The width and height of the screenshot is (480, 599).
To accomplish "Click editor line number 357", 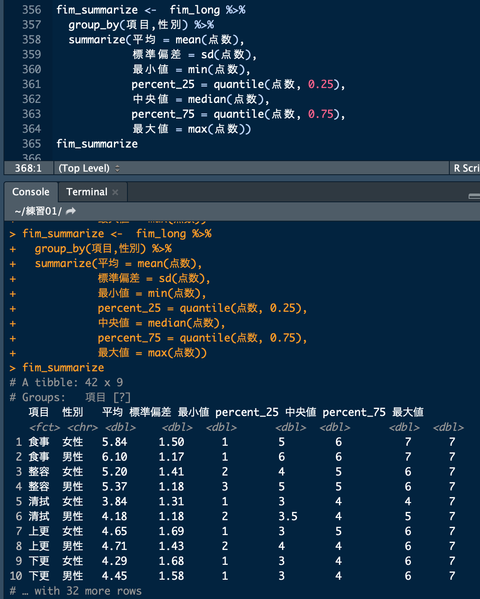I will 31,25.
